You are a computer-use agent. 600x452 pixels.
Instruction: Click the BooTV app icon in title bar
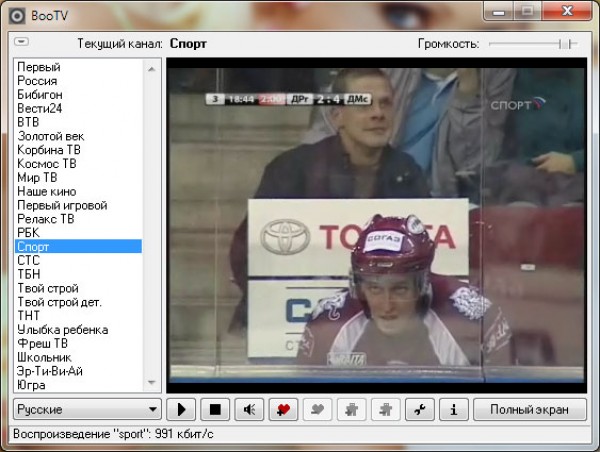tap(17, 16)
